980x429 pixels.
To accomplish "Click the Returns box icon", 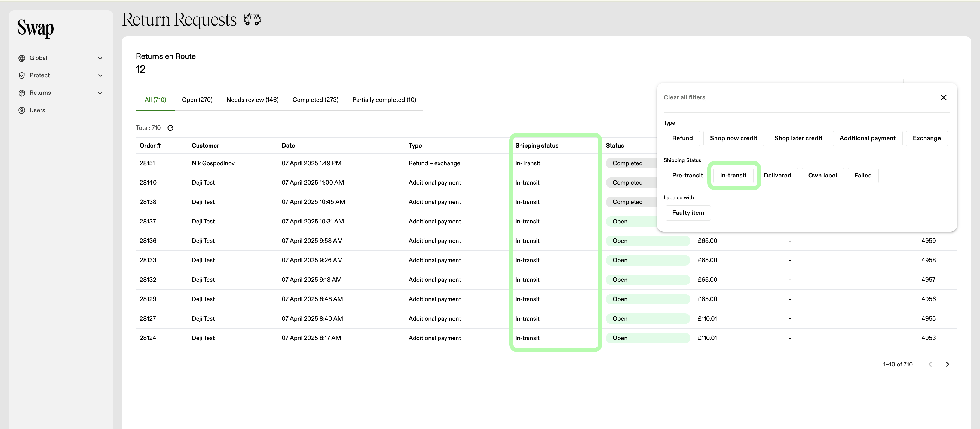I will pyautogui.click(x=22, y=93).
